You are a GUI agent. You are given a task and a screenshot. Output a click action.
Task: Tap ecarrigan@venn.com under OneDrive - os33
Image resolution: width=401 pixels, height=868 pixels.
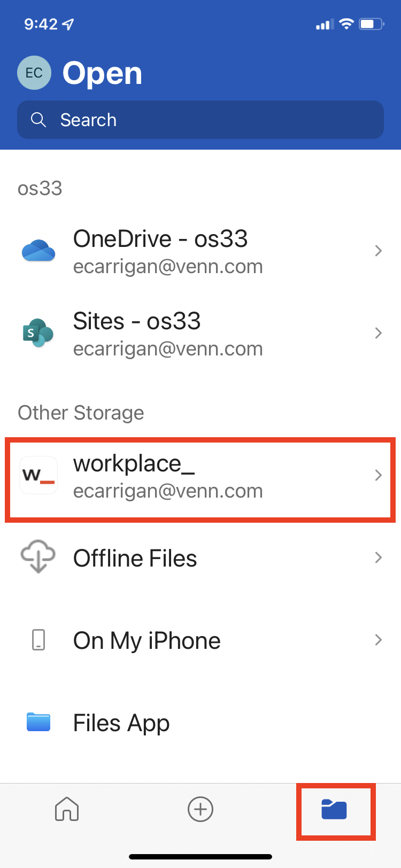pyautogui.click(x=168, y=266)
